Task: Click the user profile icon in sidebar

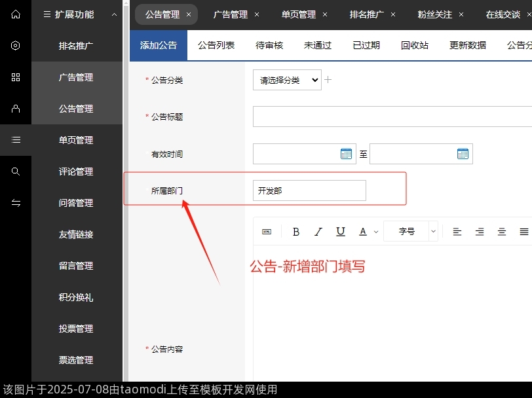Action: (x=16, y=109)
